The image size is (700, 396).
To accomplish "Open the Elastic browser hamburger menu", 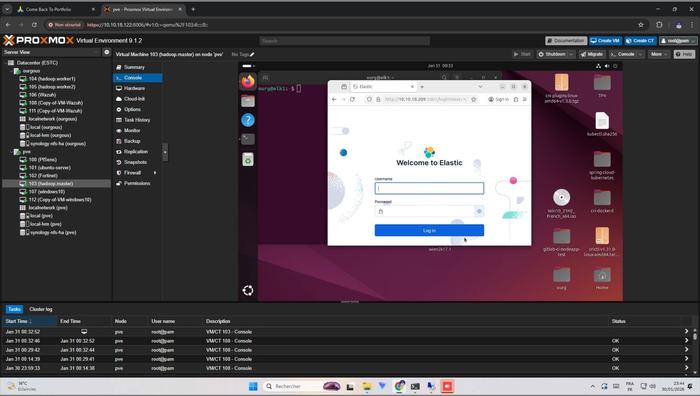I will (x=525, y=99).
